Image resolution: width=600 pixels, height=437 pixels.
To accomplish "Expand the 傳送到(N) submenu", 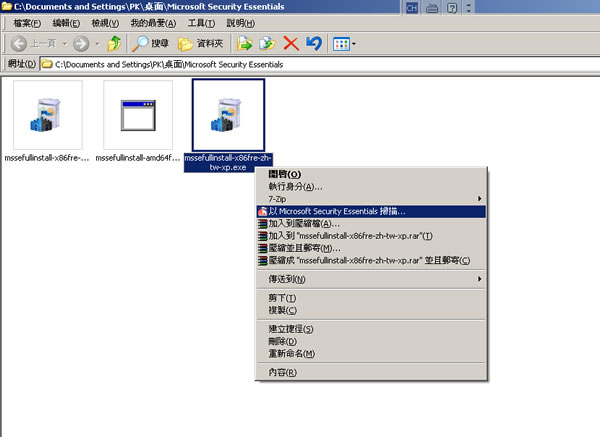I will (x=371, y=279).
